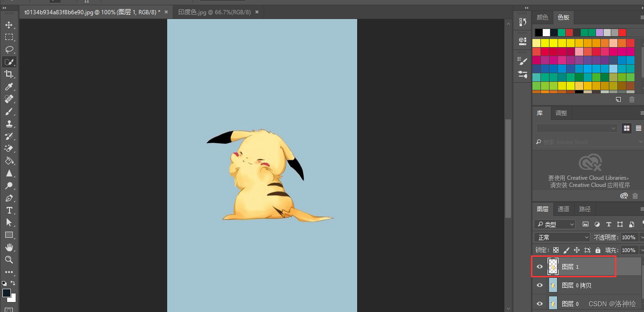Open the library selection dropdown
The height and width of the screenshot is (312, 644).
[x=577, y=128]
